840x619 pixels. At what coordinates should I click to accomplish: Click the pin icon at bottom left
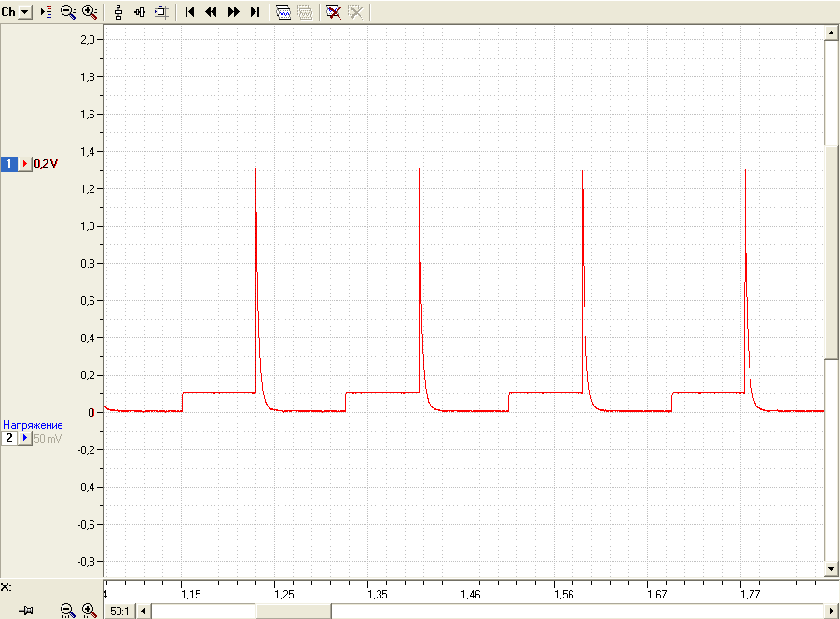click(26, 610)
